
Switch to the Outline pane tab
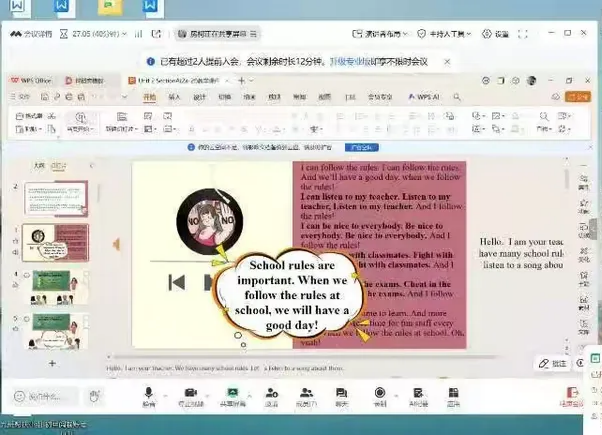point(39,165)
